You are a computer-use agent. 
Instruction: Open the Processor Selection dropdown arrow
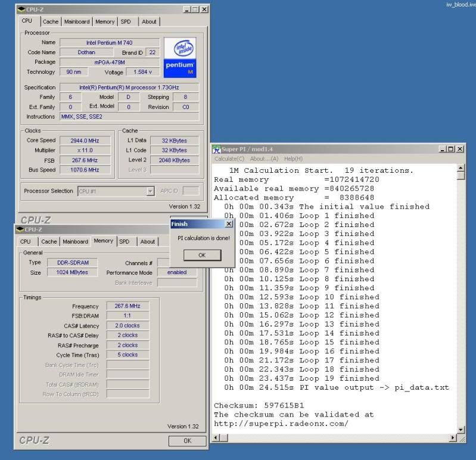coord(150,191)
